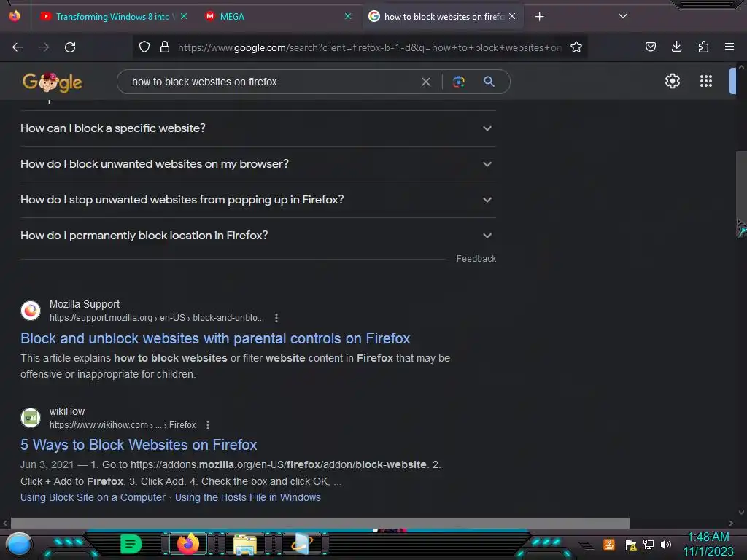The width and height of the screenshot is (747, 560).
Task: Open the tracking protection shield icon
Action: coord(144,47)
